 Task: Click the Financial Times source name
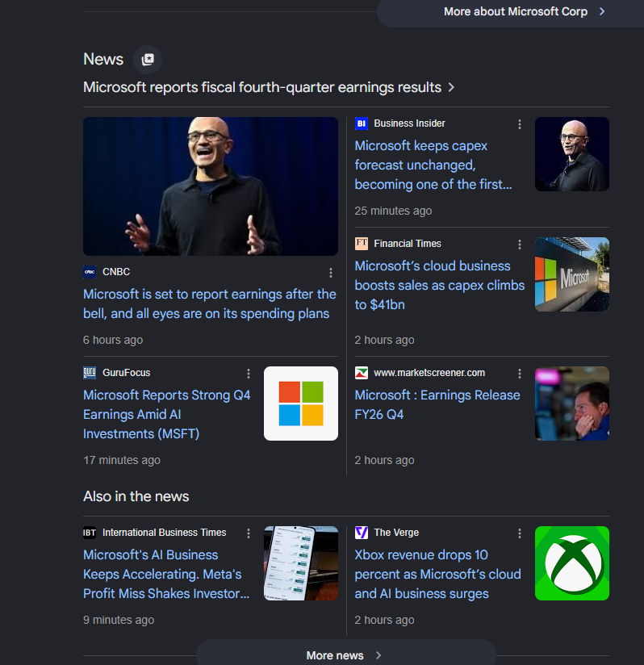[408, 244]
